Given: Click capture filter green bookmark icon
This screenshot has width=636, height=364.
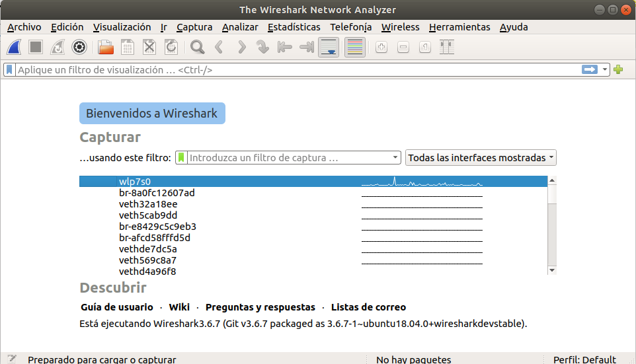Looking at the screenshot, I should pos(181,157).
